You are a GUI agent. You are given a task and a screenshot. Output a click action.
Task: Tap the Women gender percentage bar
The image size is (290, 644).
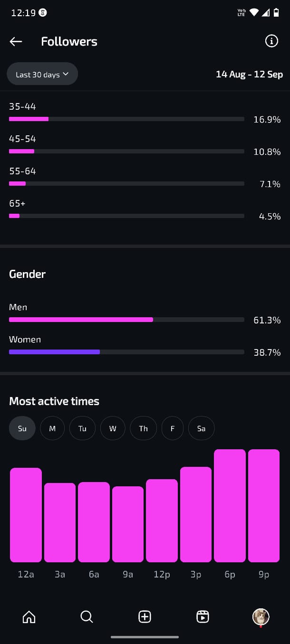click(x=126, y=352)
